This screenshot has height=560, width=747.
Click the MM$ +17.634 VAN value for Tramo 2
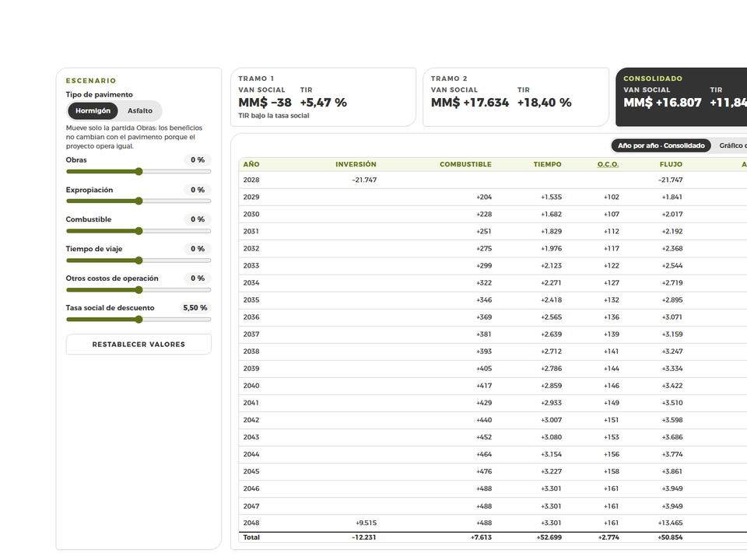click(x=470, y=103)
